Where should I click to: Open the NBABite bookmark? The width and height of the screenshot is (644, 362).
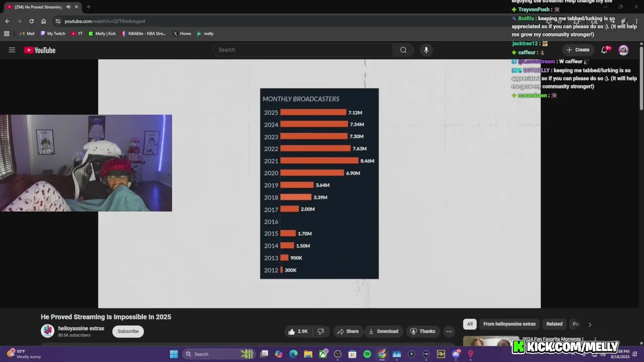pos(144,34)
